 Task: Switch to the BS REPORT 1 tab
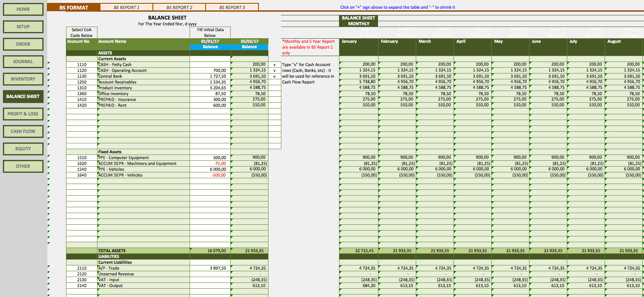coord(127,7)
